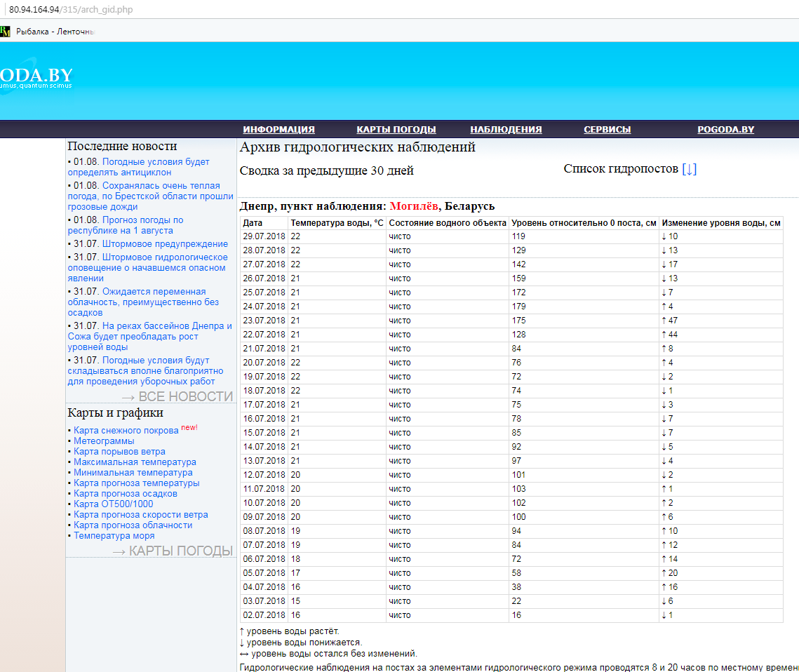The image size is (799, 672).
Task: Click the 29.07.2018 date cell in table
Action: pyautogui.click(x=262, y=236)
